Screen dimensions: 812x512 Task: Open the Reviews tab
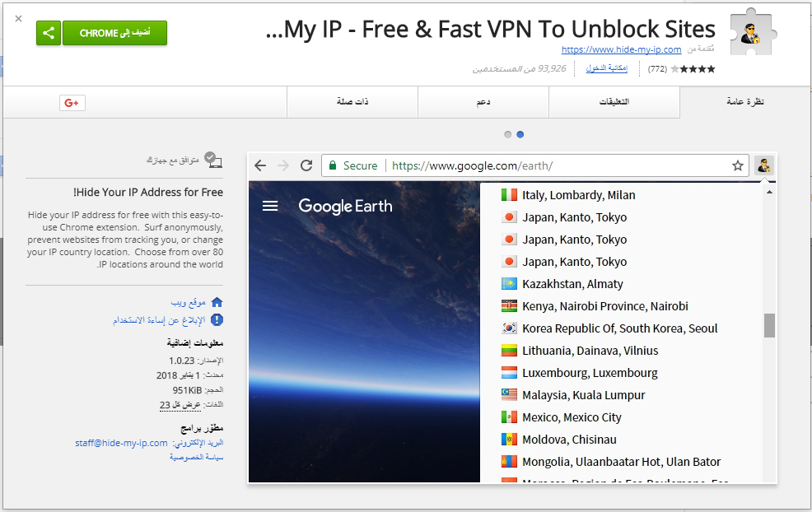pyautogui.click(x=614, y=102)
